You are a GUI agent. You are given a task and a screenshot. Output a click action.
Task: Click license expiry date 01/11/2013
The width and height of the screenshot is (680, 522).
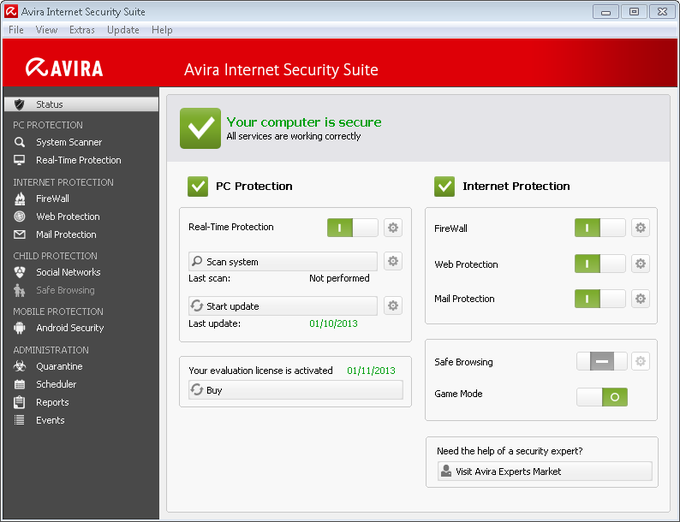pos(371,371)
